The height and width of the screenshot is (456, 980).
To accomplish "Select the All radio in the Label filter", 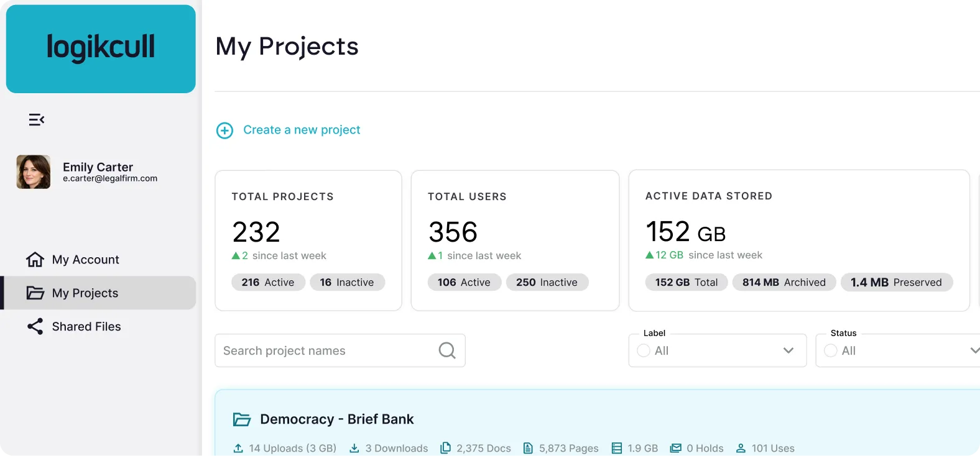I will point(643,350).
